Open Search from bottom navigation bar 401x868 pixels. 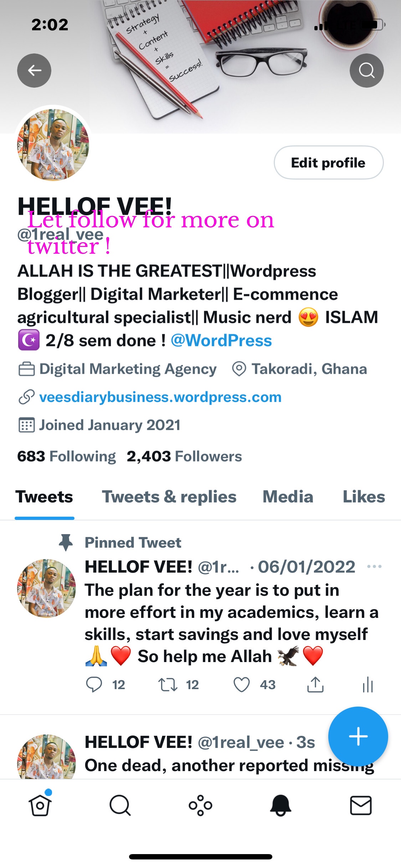click(x=120, y=805)
